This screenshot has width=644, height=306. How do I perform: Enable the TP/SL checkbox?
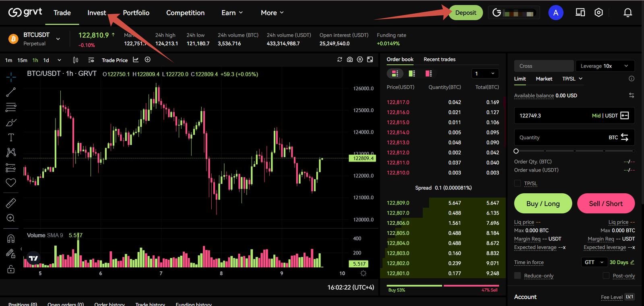tap(518, 184)
